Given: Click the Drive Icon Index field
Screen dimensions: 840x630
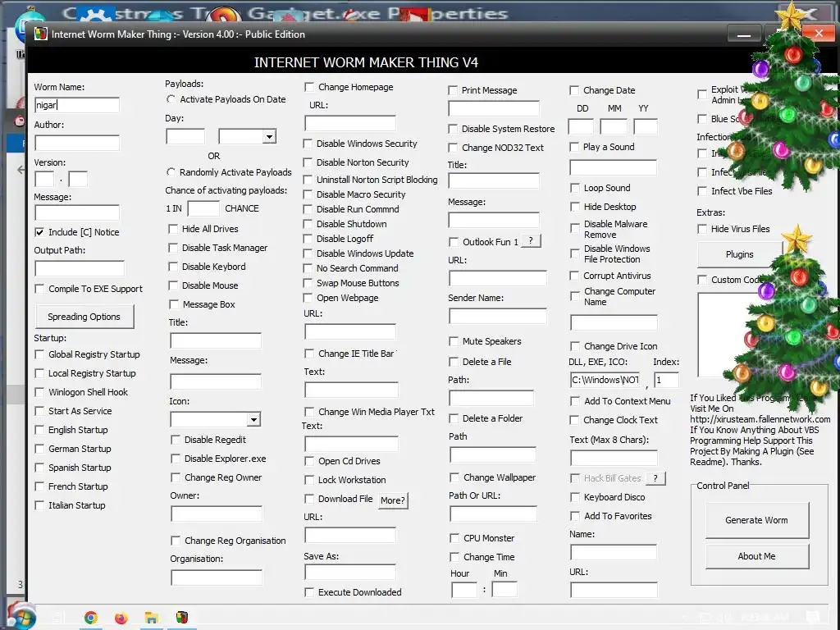Looking at the screenshot, I should 667,380.
